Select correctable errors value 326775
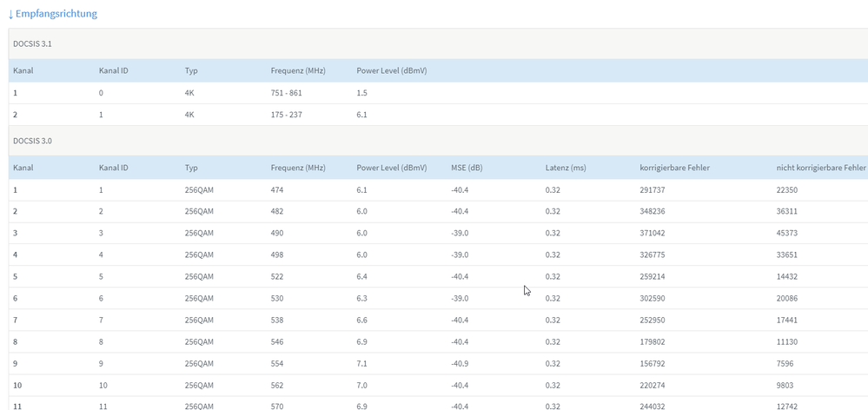Image resolution: width=868 pixels, height=410 pixels. pos(653,255)
